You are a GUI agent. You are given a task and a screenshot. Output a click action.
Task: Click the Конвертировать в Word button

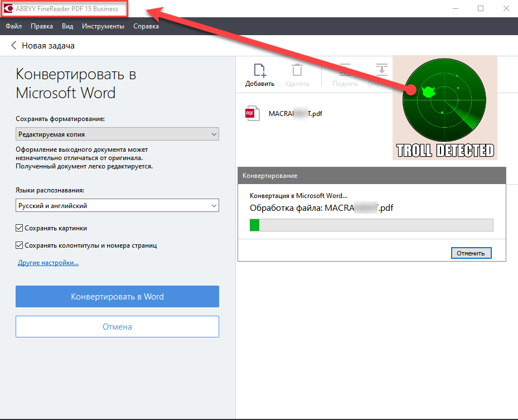point(117,296)
